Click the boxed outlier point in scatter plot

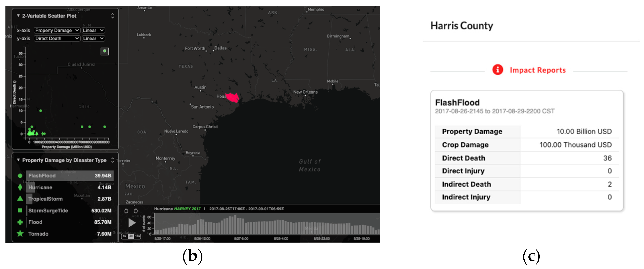105,51
